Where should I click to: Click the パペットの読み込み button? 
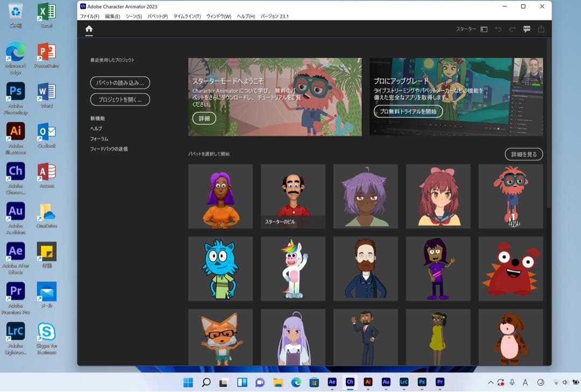(x=120, y=83)
